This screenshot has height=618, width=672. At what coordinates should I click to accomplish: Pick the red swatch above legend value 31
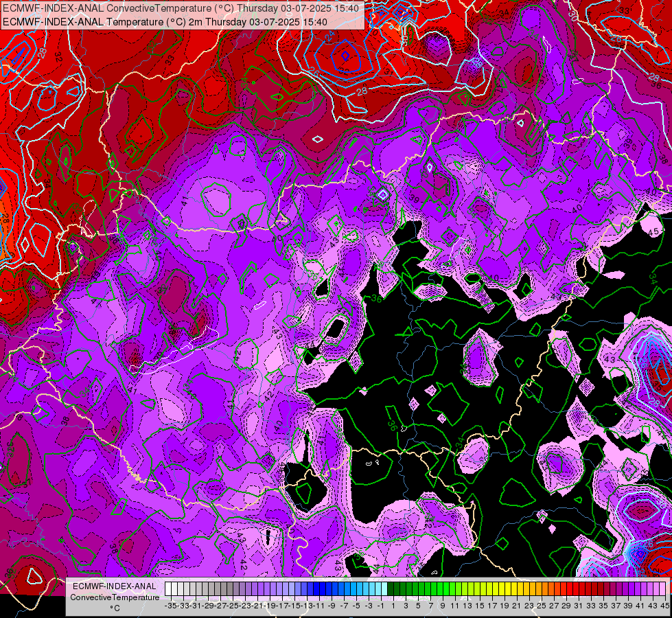(x=576, y=589)
